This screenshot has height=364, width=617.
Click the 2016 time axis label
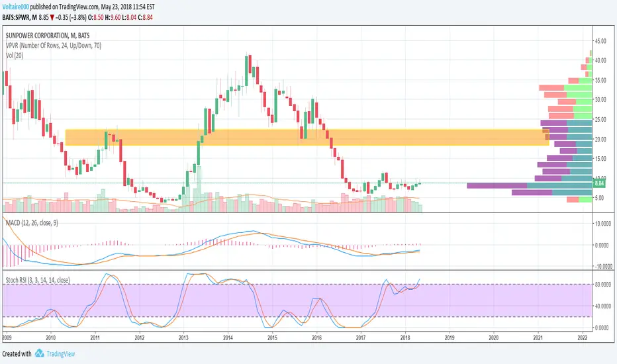click(316, 338)
